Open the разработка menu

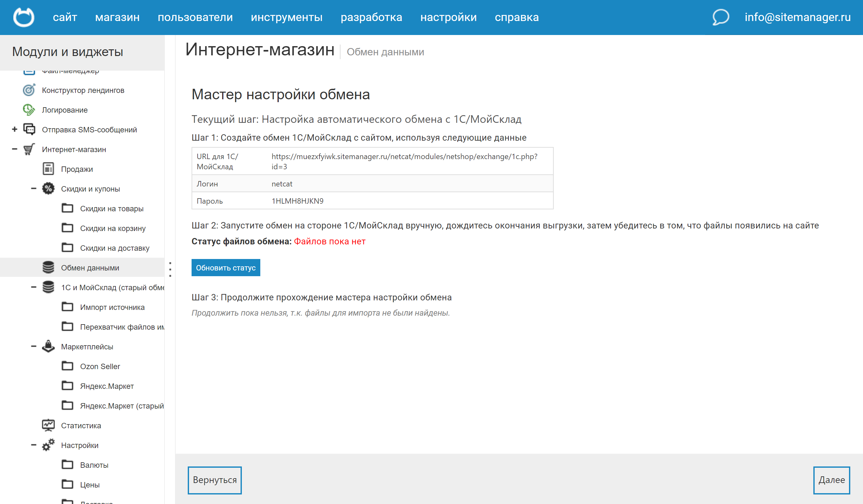372,17
